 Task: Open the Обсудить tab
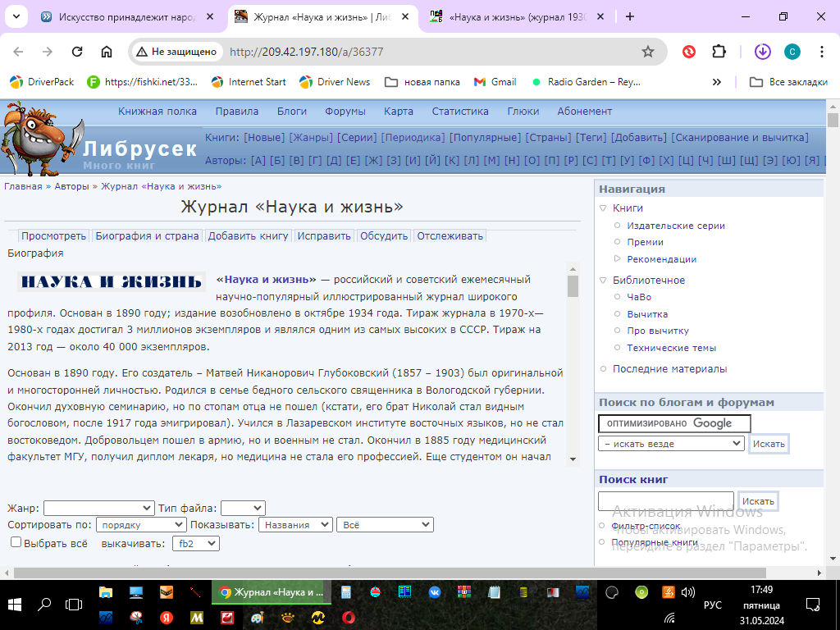[384, 235]
